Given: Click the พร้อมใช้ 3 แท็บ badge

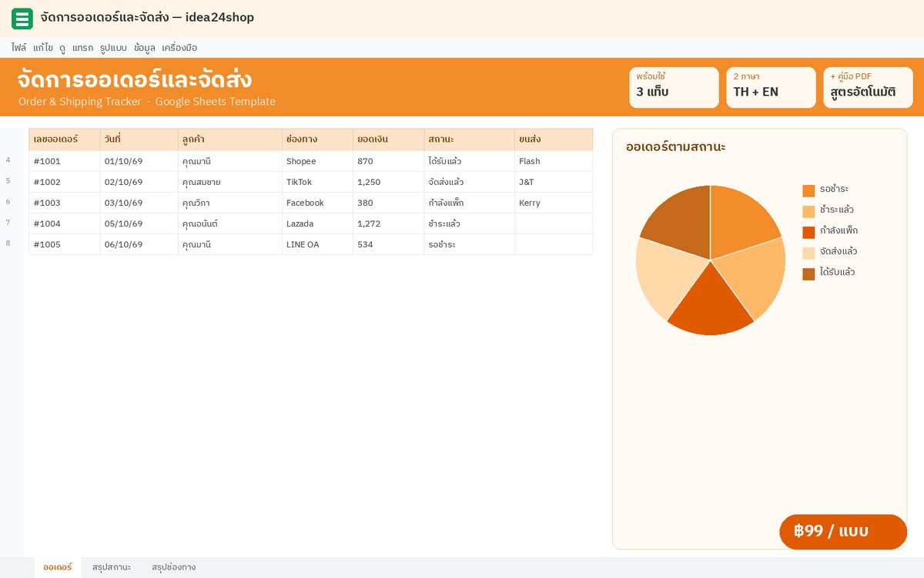Looking at the screenshot, I should pos(674,87).
